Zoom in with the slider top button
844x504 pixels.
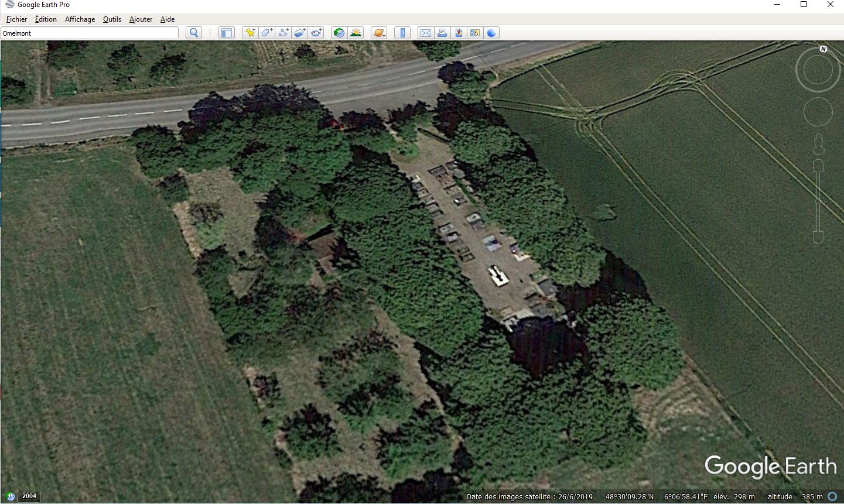click(818, 166)
